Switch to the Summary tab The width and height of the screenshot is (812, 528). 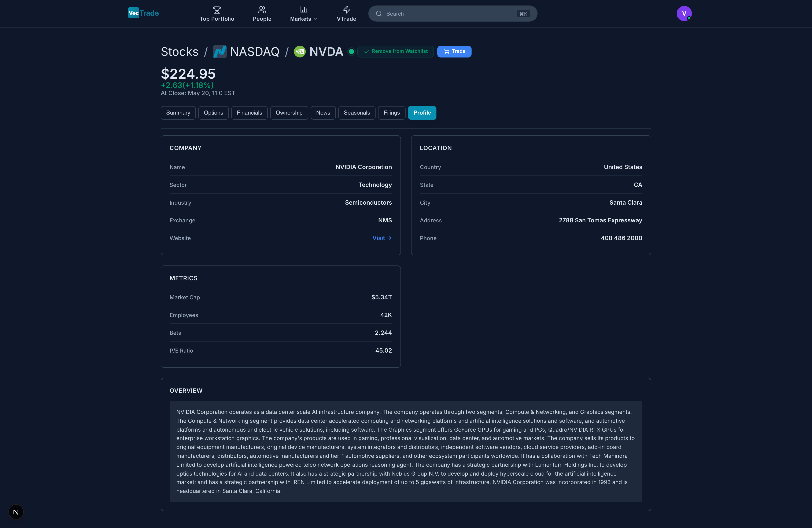coord(178,113)
